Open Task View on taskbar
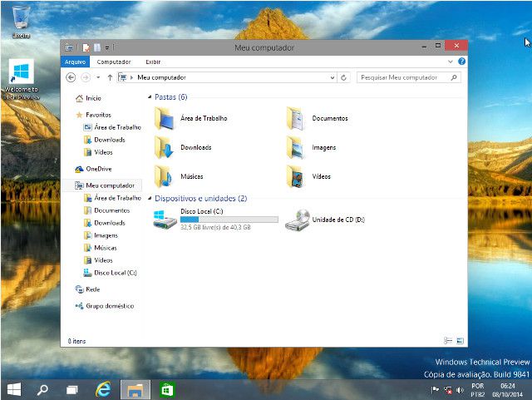The image size is (532, 400). point(72,389)
